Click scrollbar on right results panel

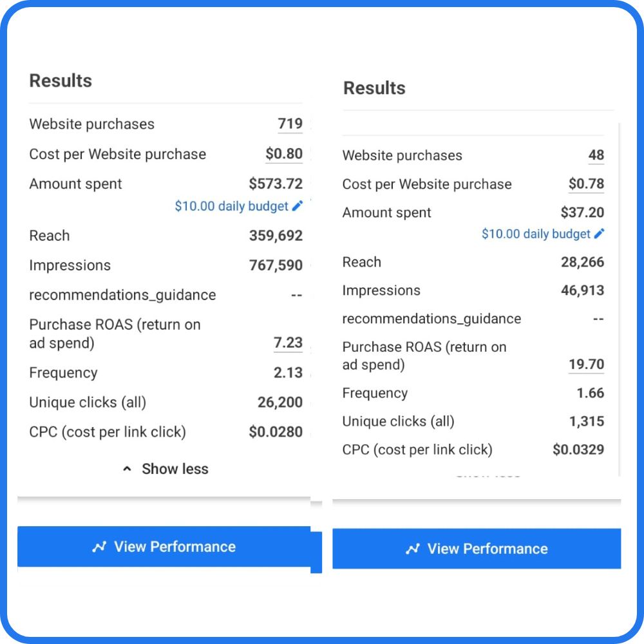(x=618, y=299)
